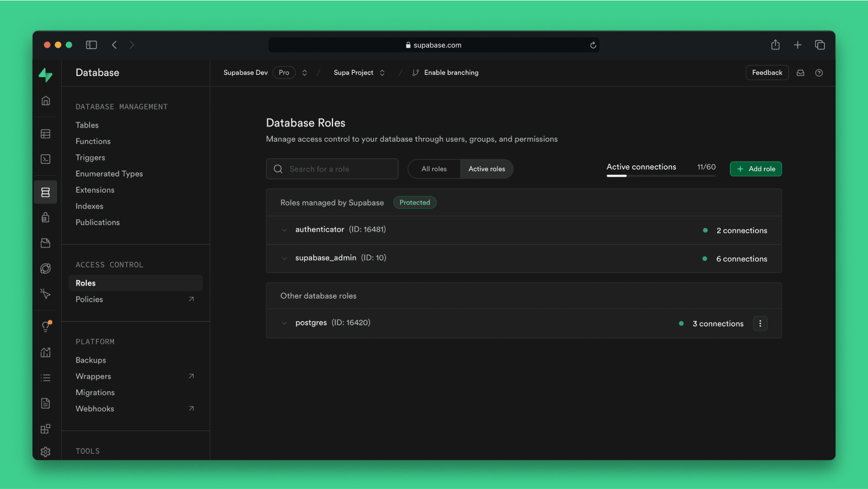Screen dimensions: 868x489
Task: Reload the page with refresh icon
Action: (x=593, y=45)
